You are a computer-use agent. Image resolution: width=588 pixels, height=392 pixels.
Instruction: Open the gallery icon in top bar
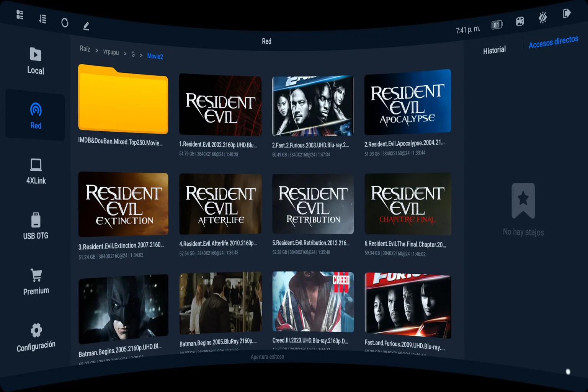pos(520,21)
